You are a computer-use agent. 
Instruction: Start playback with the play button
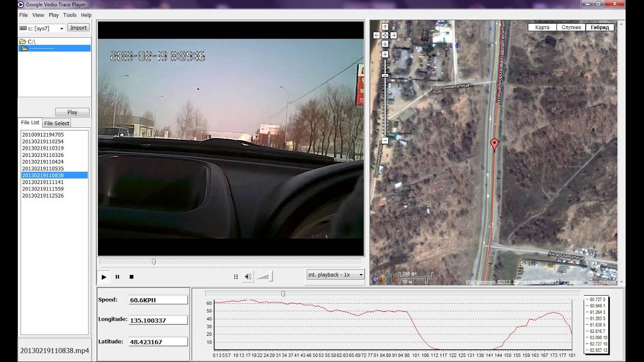click(x=104, y=277)
